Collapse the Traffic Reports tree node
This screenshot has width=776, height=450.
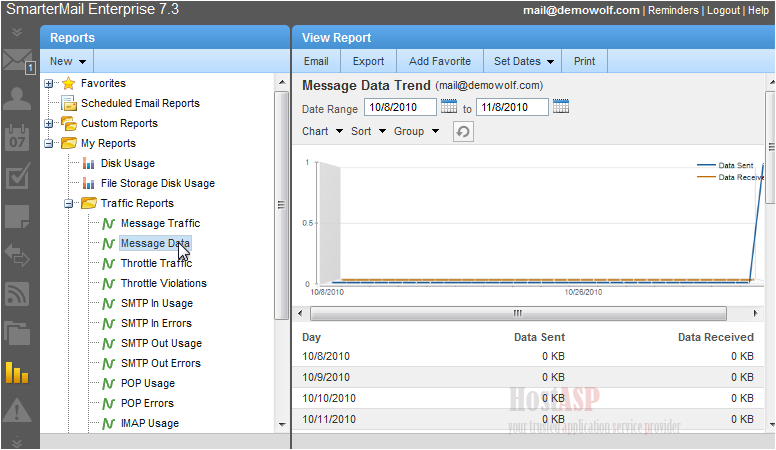(x=69, y=203)
